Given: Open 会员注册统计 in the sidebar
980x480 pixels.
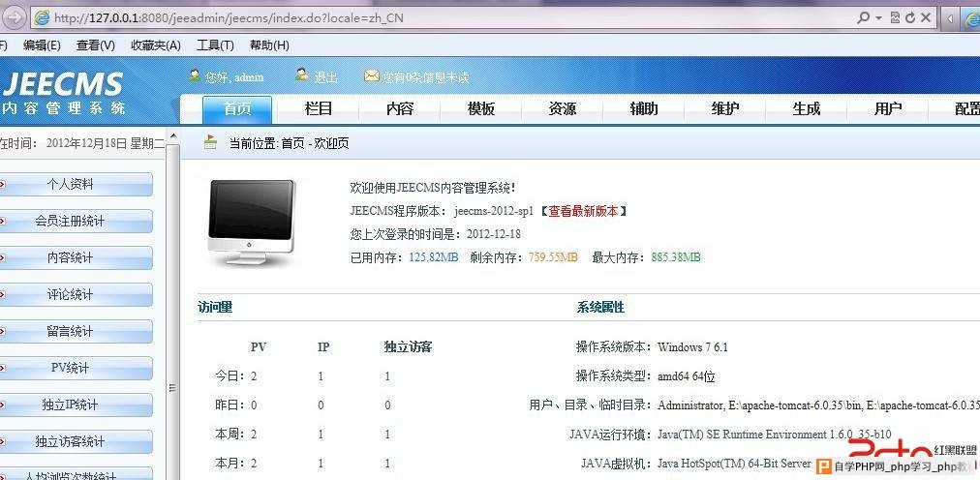Looking at the screenshot, I should pyautogui.click(x=76, y=221).
